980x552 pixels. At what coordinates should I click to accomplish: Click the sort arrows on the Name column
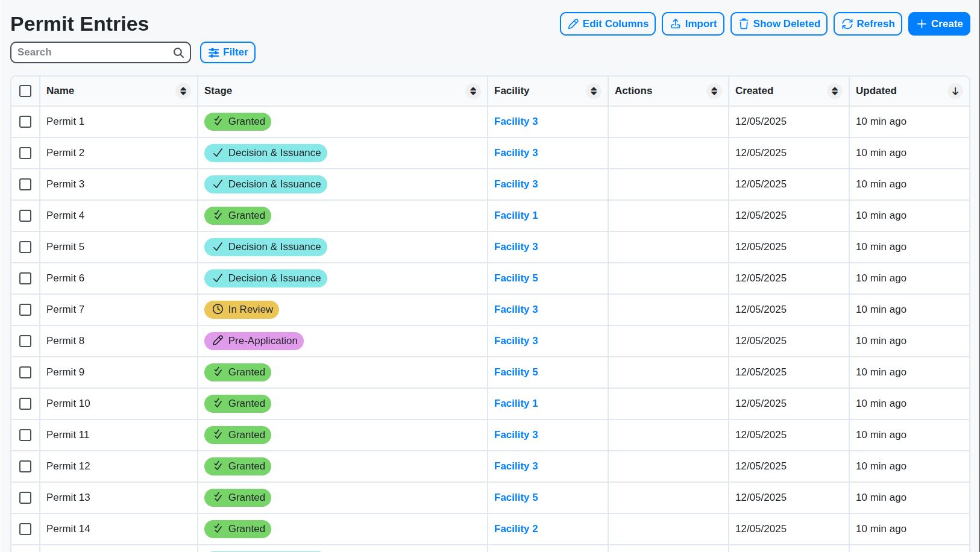point(183,91)
